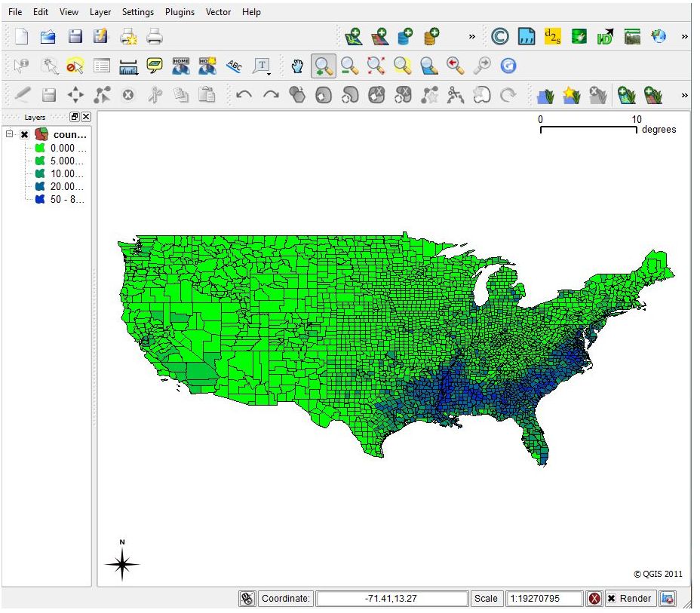This screenshot has height=613, width=700.
Task: Open the Plugins menu
Action: click(x=180, y=12)
